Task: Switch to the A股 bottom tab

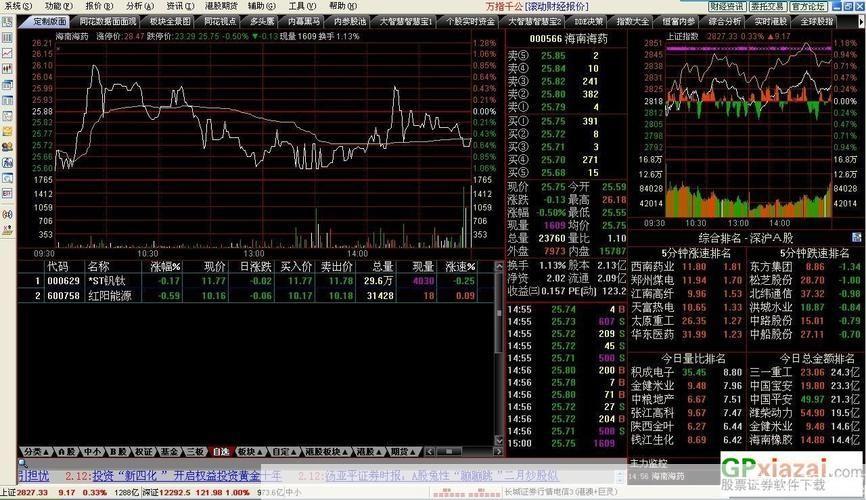Action: pyautogui.click(x=67, y=452)
